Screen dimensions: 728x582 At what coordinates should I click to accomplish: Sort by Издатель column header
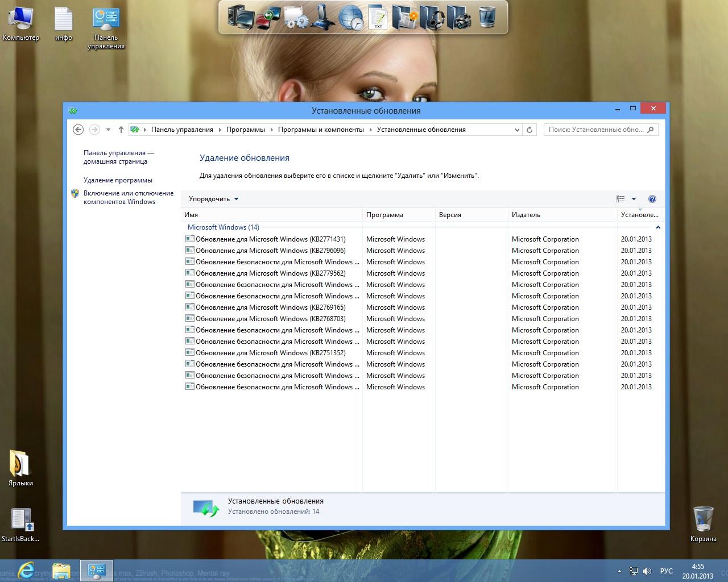pos(526,215)
